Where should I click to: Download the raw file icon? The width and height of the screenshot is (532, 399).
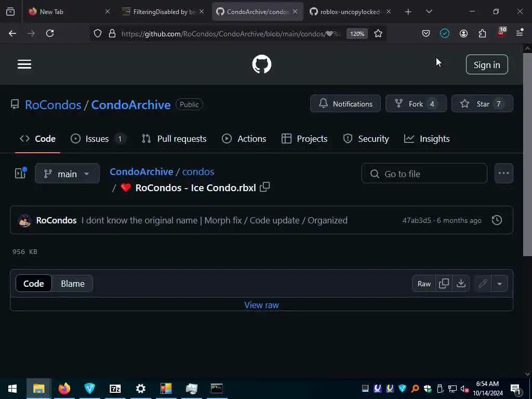(x=461, y=283)
